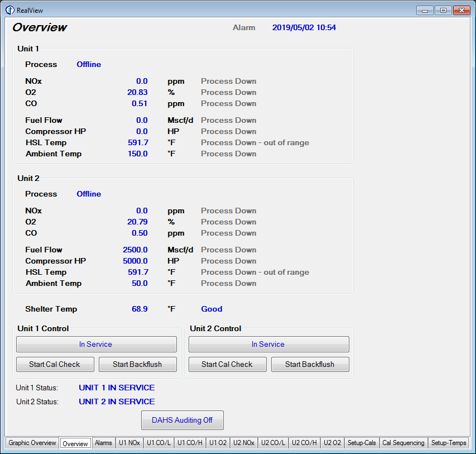Click Unit 2 CO value 0.50
Image resolution: width=476 pixels, height=454 pixels.
click(x=140, y=233)
